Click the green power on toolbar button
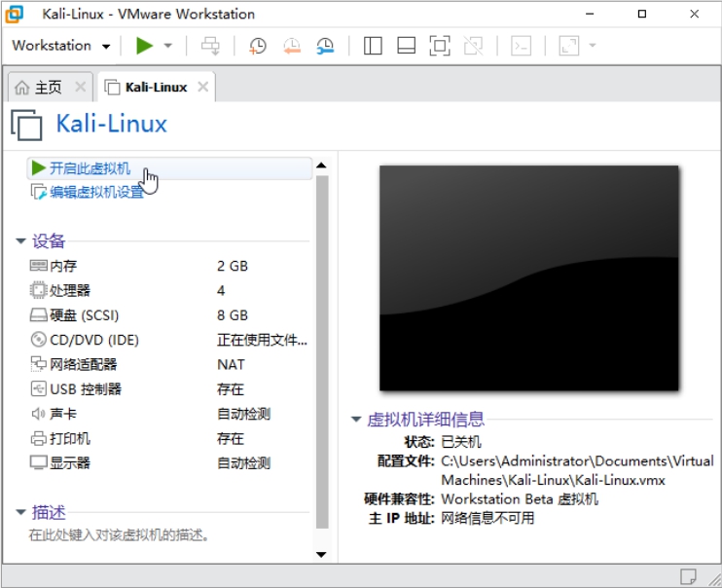722x588 pixels. click(145, 46)
